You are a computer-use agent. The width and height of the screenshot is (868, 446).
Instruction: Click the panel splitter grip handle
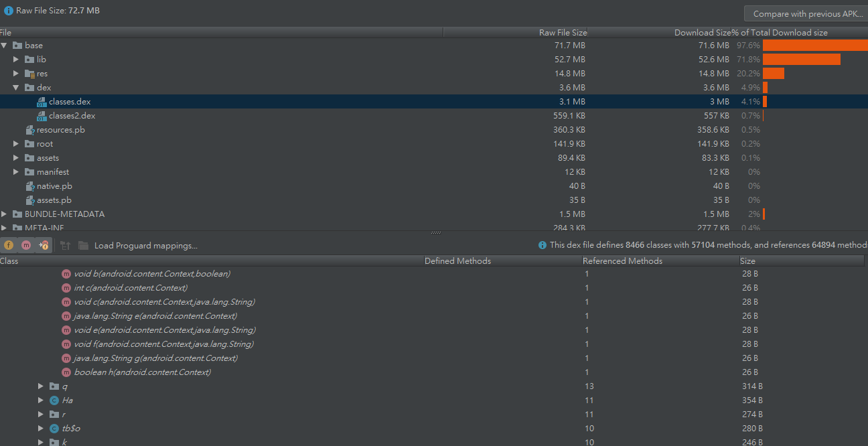[436, 233]
